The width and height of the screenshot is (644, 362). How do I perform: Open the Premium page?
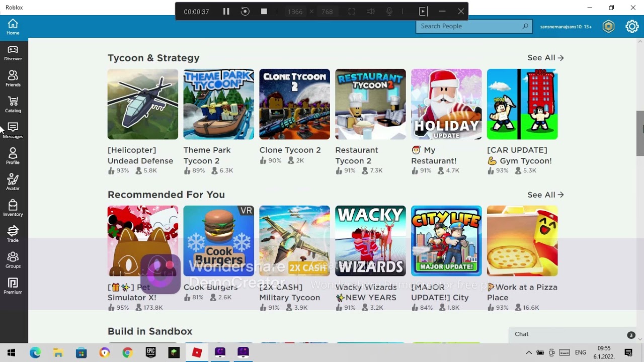point(13,286)
